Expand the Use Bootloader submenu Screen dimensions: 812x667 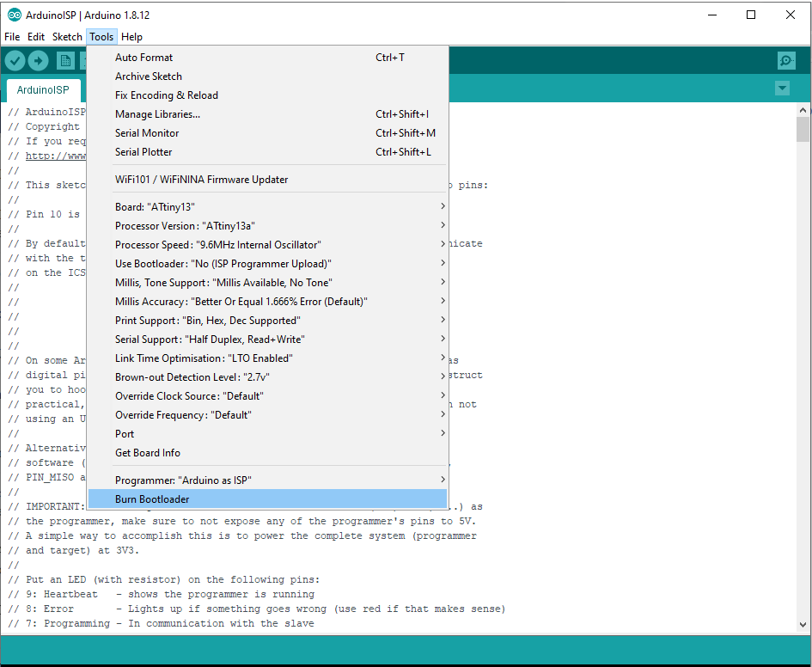[x=267, y=264]
